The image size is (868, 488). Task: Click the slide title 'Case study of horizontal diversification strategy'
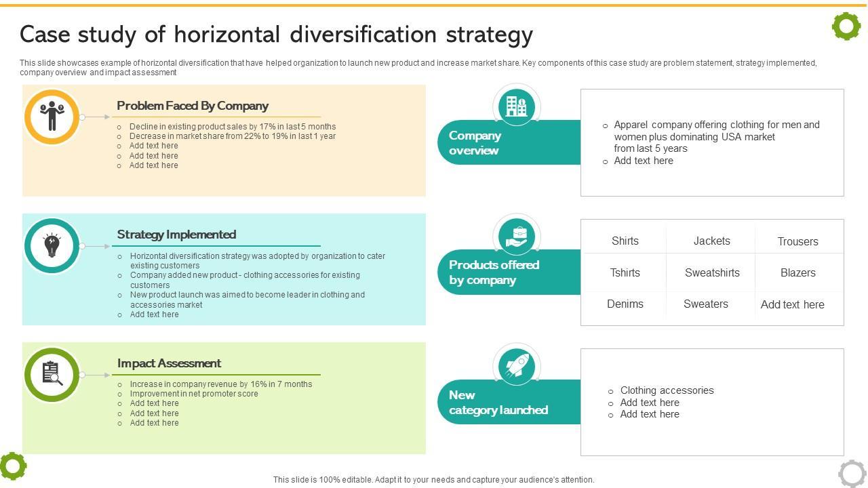pyautogui.click(x=277, y=34)
